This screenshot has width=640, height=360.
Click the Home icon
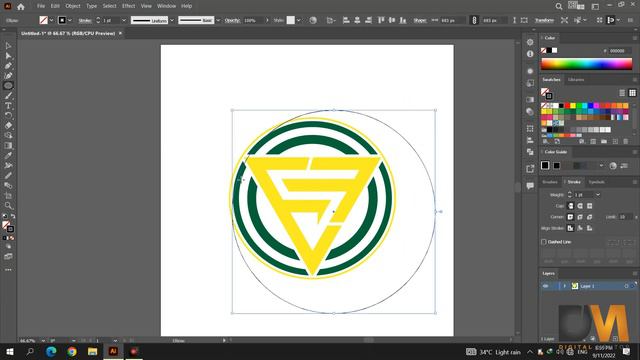click(21, 7)
